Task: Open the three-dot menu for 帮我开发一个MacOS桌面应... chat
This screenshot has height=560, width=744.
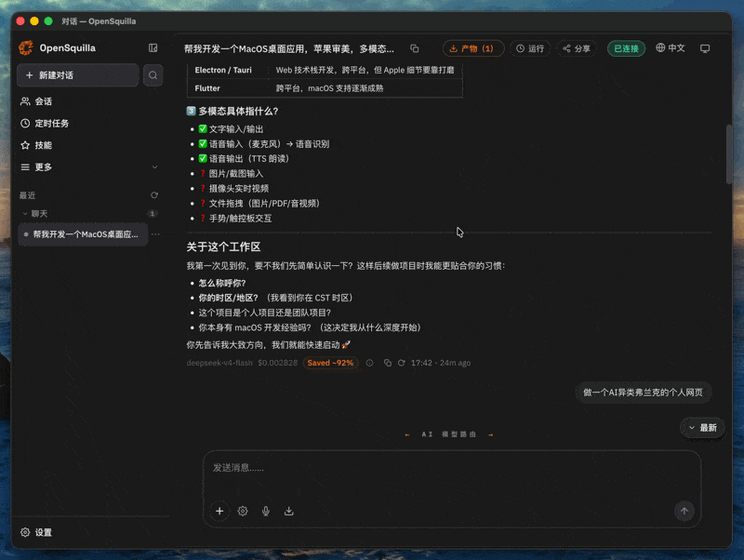Action: (155, 234)
